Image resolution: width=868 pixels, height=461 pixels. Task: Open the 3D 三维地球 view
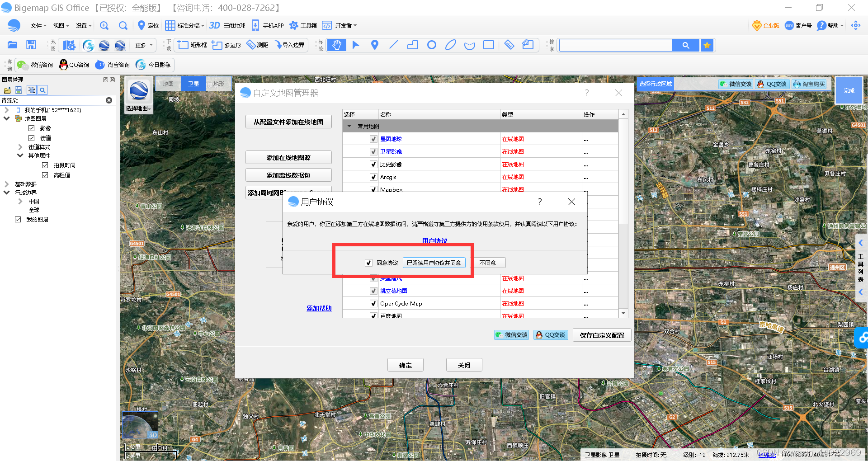point(227,26)
